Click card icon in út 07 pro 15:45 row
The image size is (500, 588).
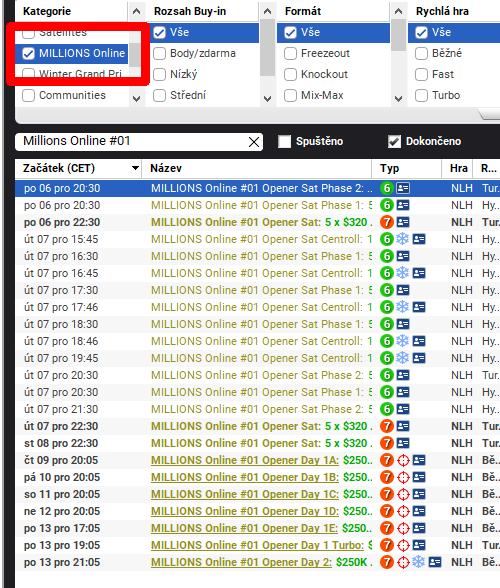[x=419, y=239]
